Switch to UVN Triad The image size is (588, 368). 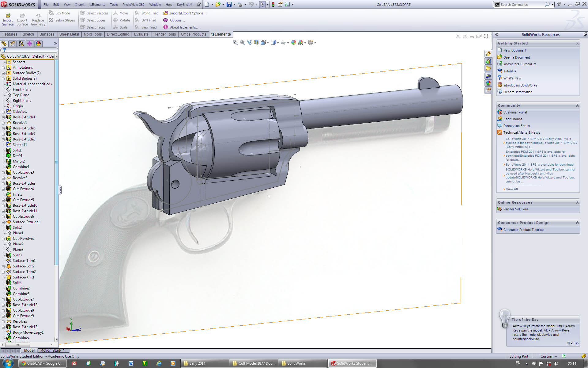coord(145,20)
